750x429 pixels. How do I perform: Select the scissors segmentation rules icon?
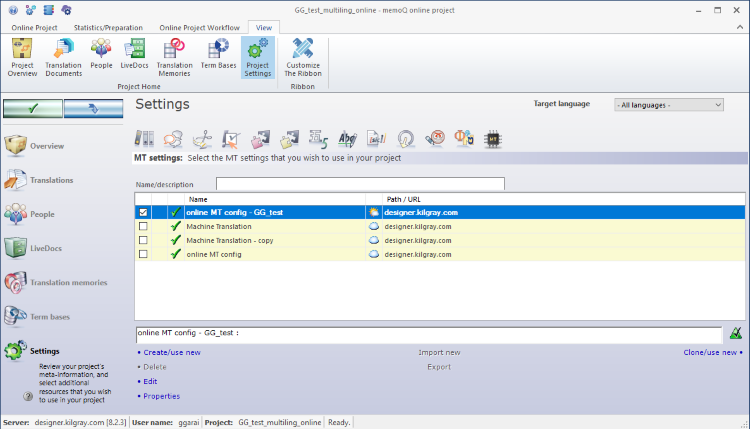tap(202, 139)
